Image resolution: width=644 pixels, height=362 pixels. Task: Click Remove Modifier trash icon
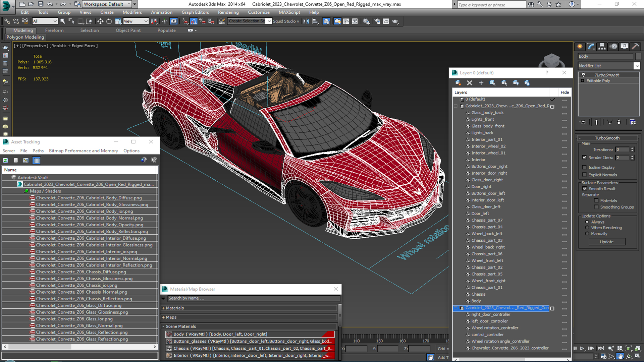click(x=619, y=122)
